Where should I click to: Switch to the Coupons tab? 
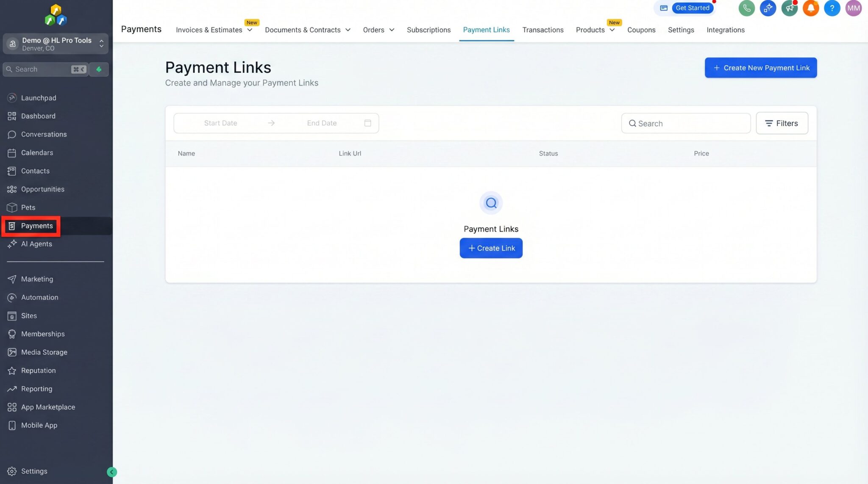point(641,30)
